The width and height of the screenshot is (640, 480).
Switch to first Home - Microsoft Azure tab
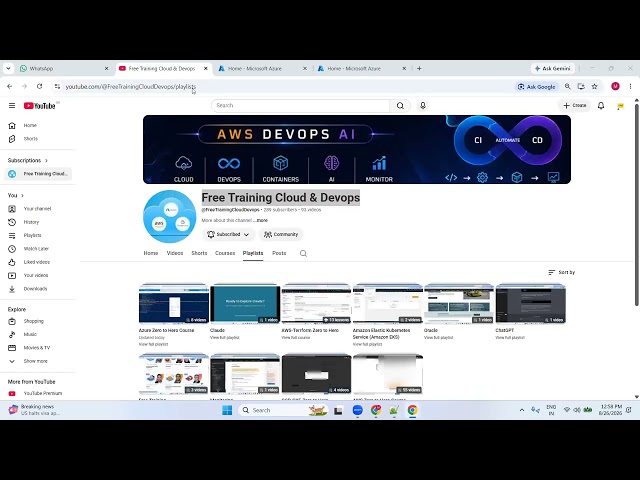262,69
